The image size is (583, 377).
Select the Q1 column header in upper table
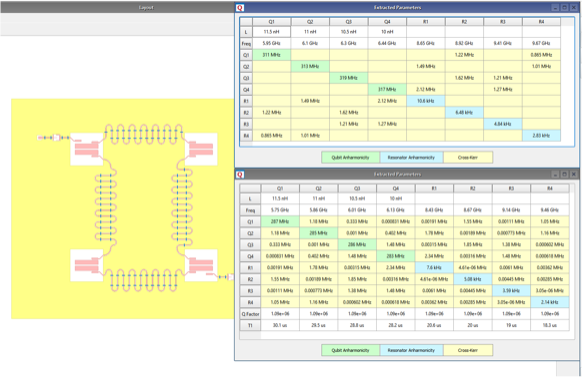271,22
